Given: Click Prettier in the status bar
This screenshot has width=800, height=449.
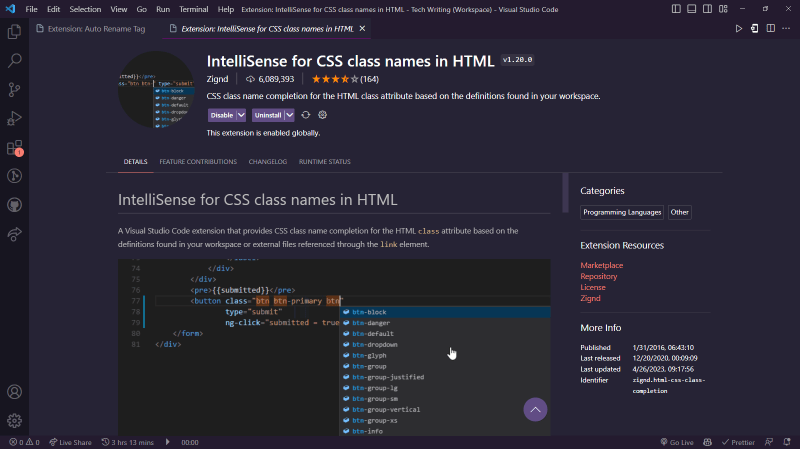Looking at the screenshot, I should tap(738, 442).
